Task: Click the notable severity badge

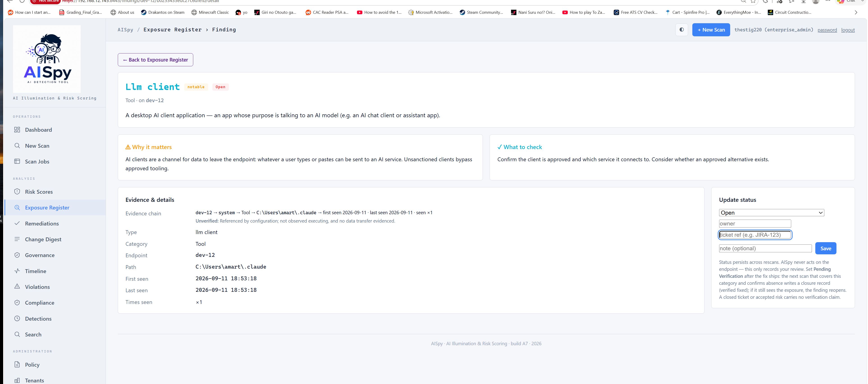Action: coord(196,87)
